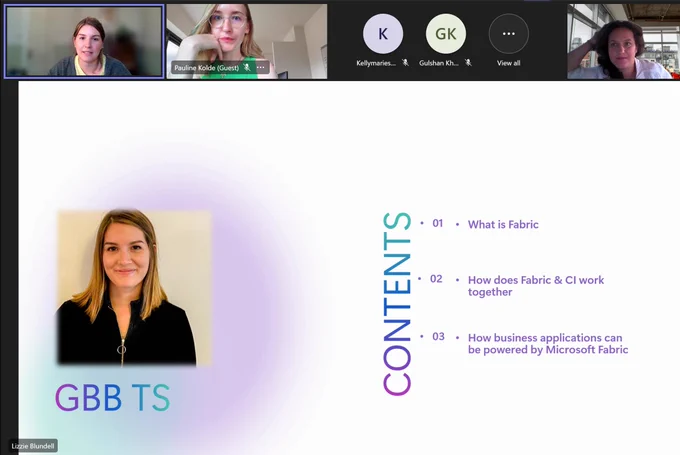Click How business applications can be powered item

(x=548, y=344)
